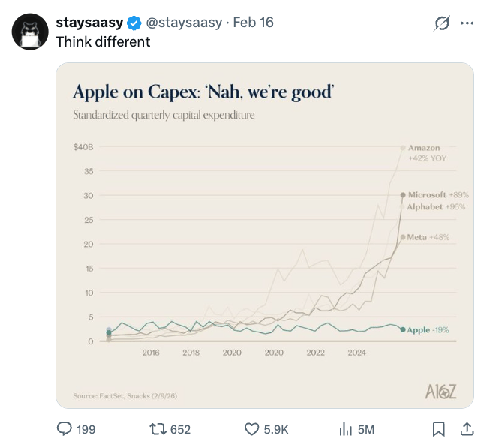The height and width of the screenshot is (448, 496).
Task: Click the 199 replies count
Action: point(86,429)
